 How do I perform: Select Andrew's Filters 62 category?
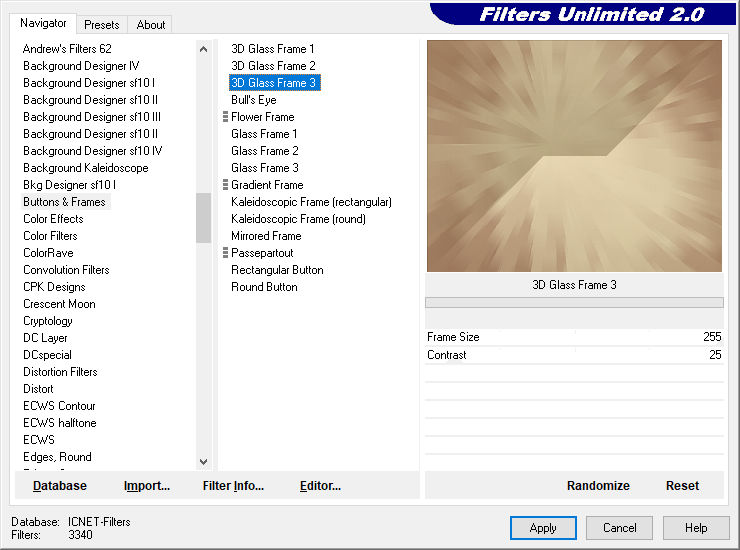tap(67, 49)
